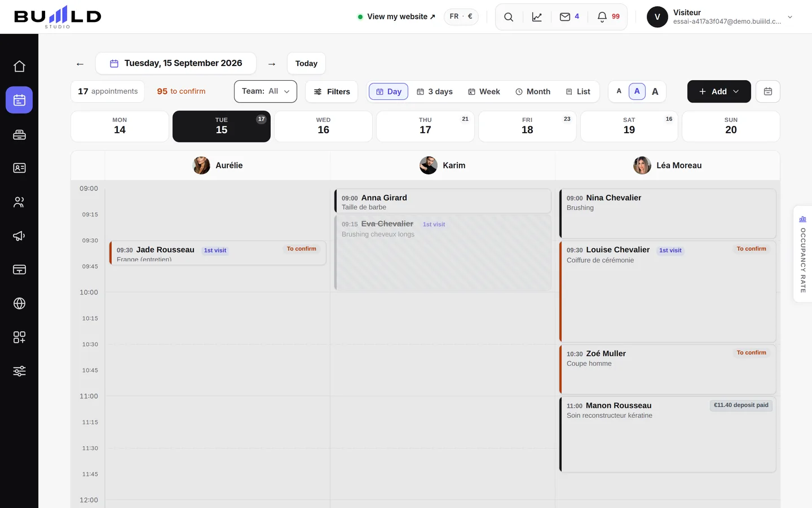Click Léa Moreau's profile photo
This screenshot has width=812, height=508.
(x=642, y=165)
